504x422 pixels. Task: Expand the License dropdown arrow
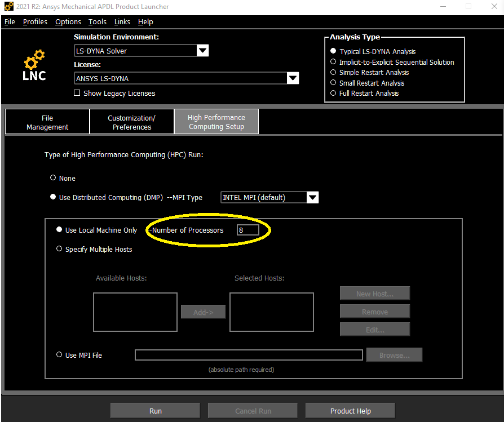(293, 78)
